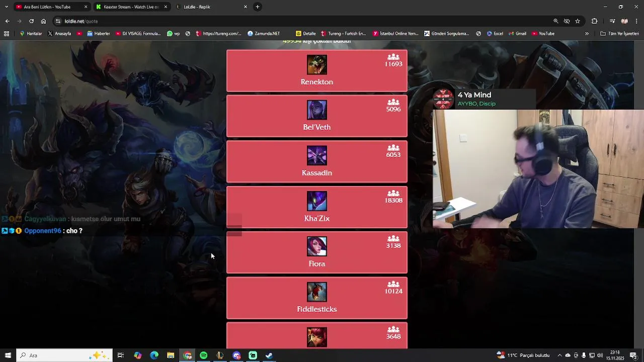Click the people icon above 10124

(393, 284)
